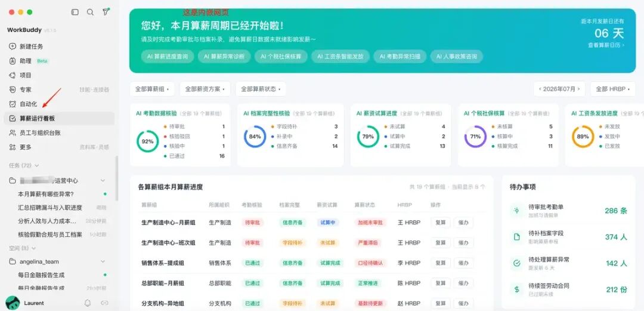Viewport: 644px width, 311px height.
Task: Toggle the sidebar panel icon
Action: (75, 13)
